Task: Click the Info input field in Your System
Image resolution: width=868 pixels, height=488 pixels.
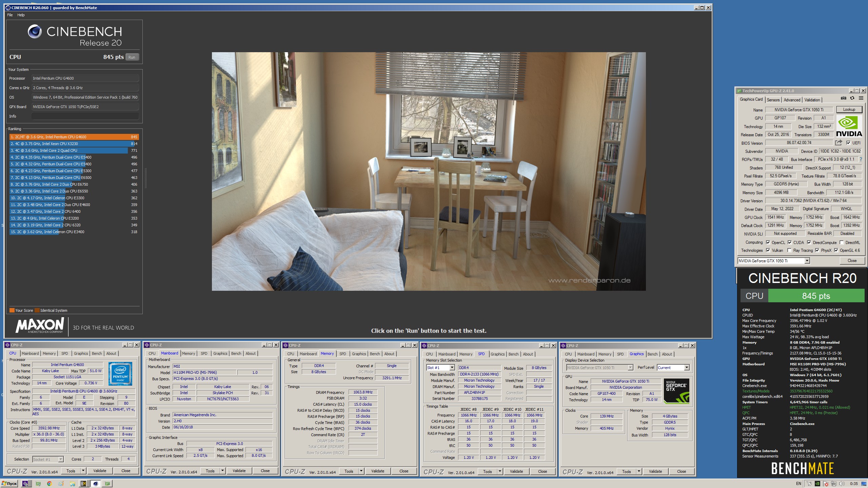Action: coord(85,116)
